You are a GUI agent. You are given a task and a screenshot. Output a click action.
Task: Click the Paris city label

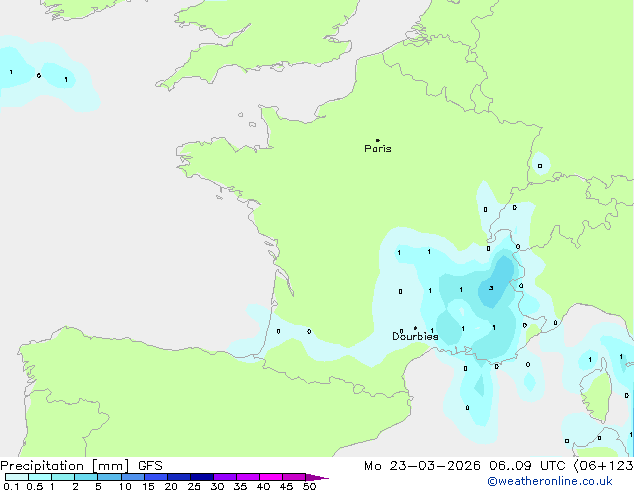[378, 149]
